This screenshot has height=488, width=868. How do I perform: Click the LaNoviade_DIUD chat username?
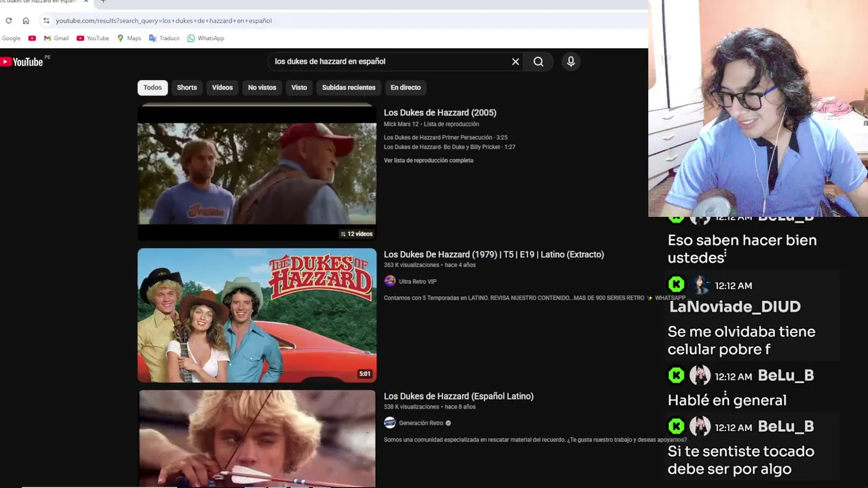point(735,306)
